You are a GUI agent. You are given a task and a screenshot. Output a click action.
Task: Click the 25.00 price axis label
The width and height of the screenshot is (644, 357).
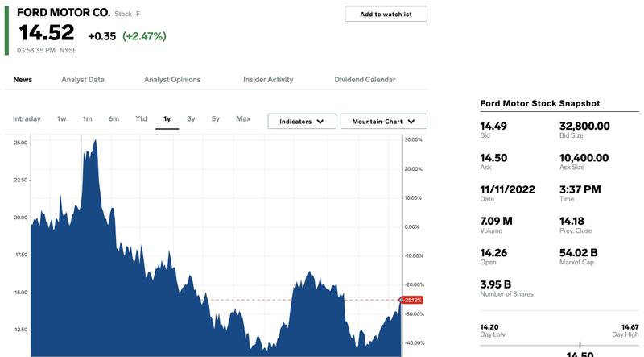21,143
